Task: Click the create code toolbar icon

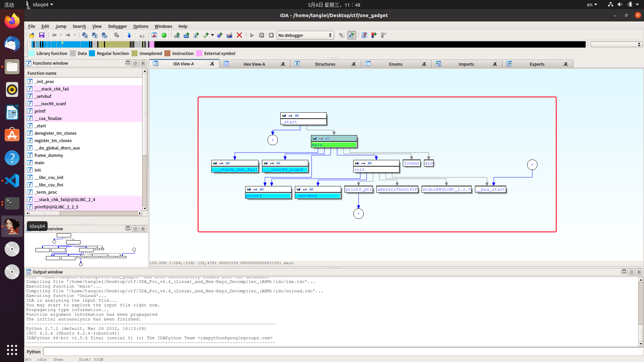Action: 177,35
